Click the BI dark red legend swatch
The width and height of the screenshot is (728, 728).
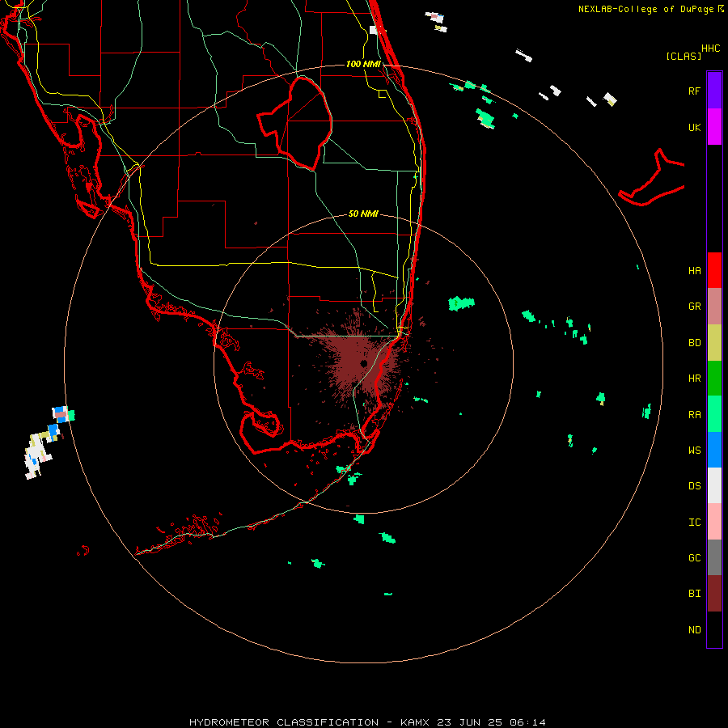pos(714,594)
